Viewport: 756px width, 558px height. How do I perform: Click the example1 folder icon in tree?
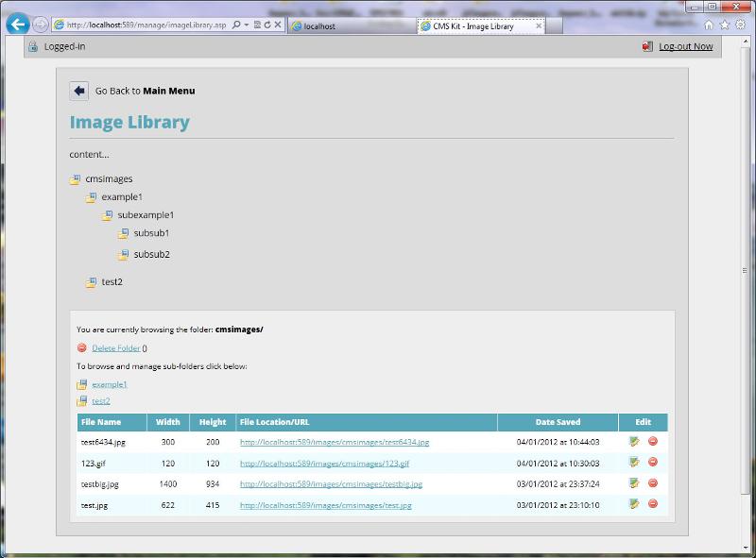(x=91, y=197)
